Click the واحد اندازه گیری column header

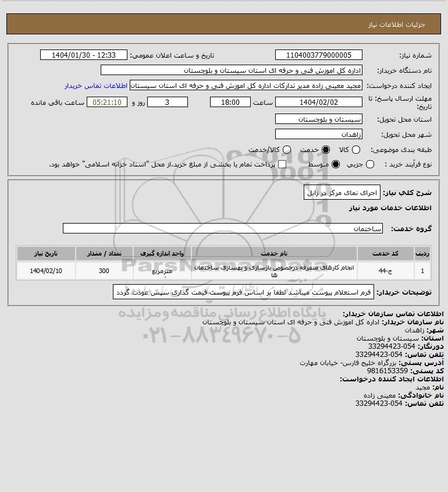coord(162,253)
